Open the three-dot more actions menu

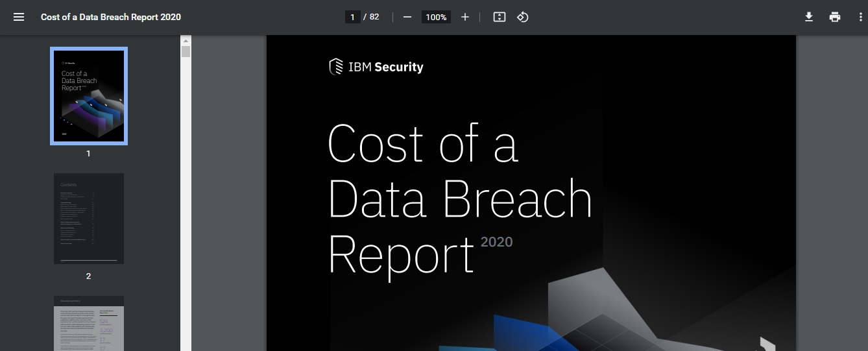[x=860, y=17]
